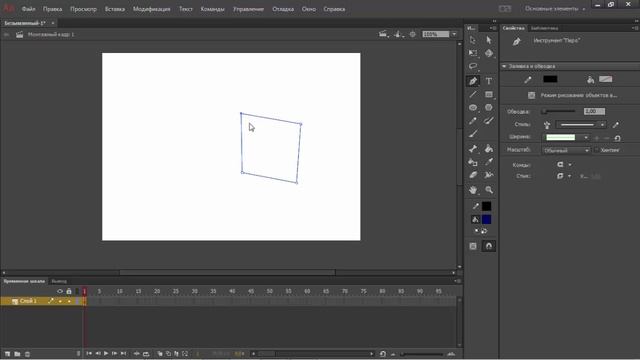The image size is (640, 360).
Task: Click stroke color swatch in Properties
Action: (550, 79)
